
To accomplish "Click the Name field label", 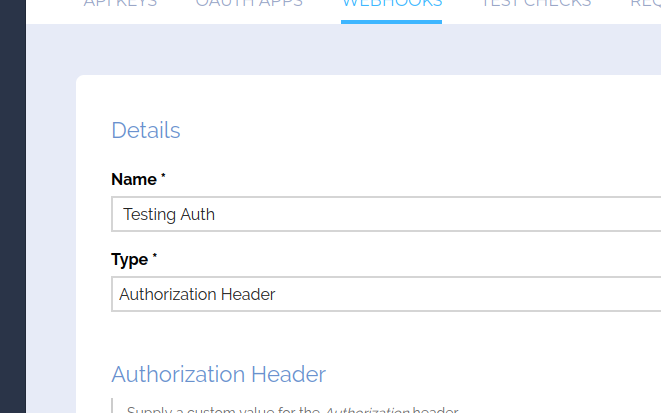I will [x=133, y=179].
